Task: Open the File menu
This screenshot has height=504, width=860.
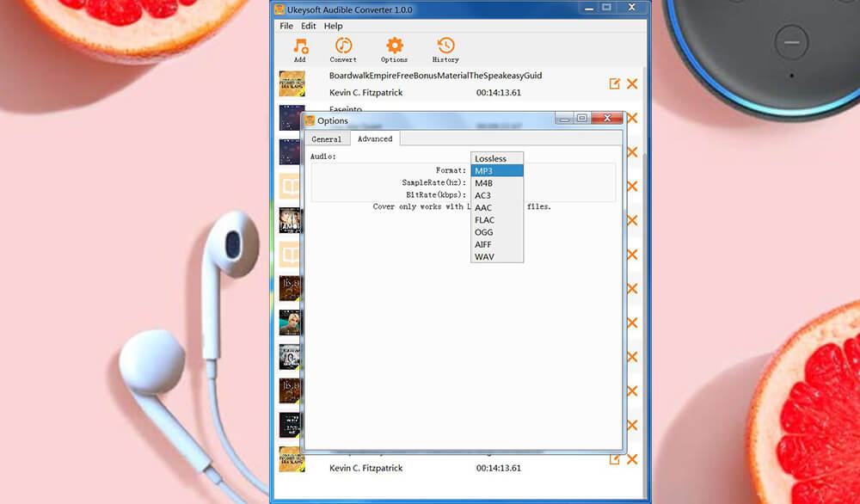Action: [x=286, y=26]
